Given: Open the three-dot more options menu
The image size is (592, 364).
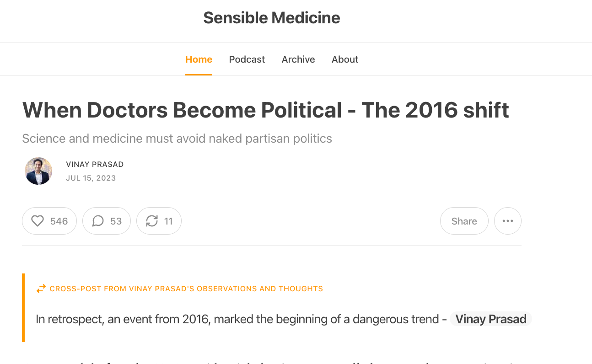Looking at the screenshot, I should click(x=508, y=221).
